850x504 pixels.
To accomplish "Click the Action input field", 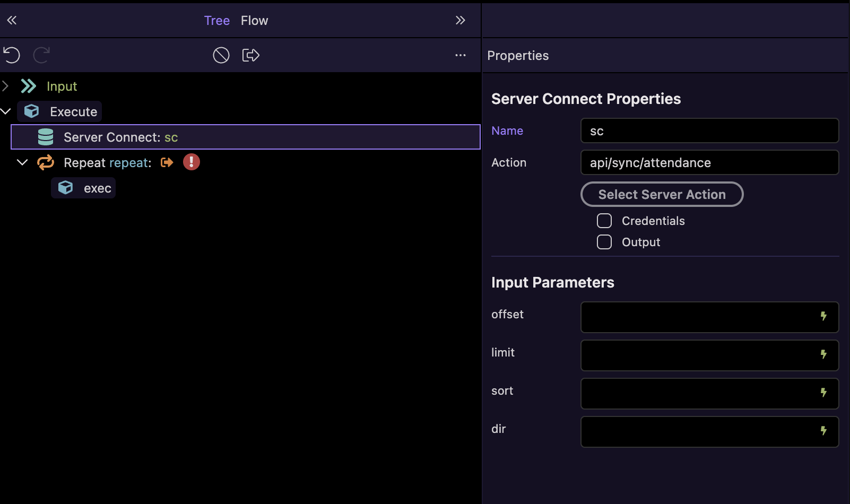I will pos(709,162).
